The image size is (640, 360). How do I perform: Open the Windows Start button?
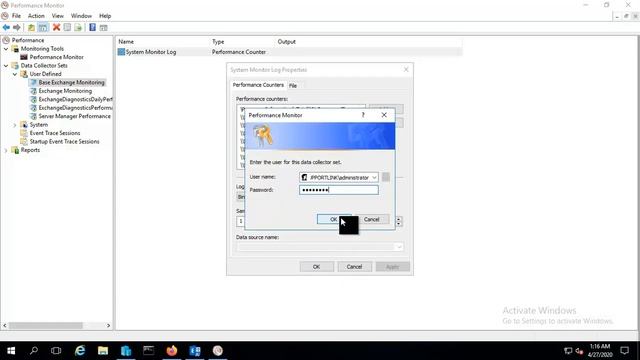tap(11, 351)
